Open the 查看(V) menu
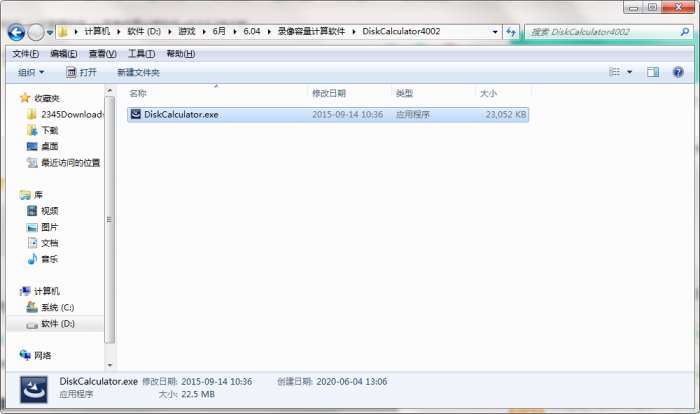The height and width of the screenshot is (414, 700). [x=103, y=54]
